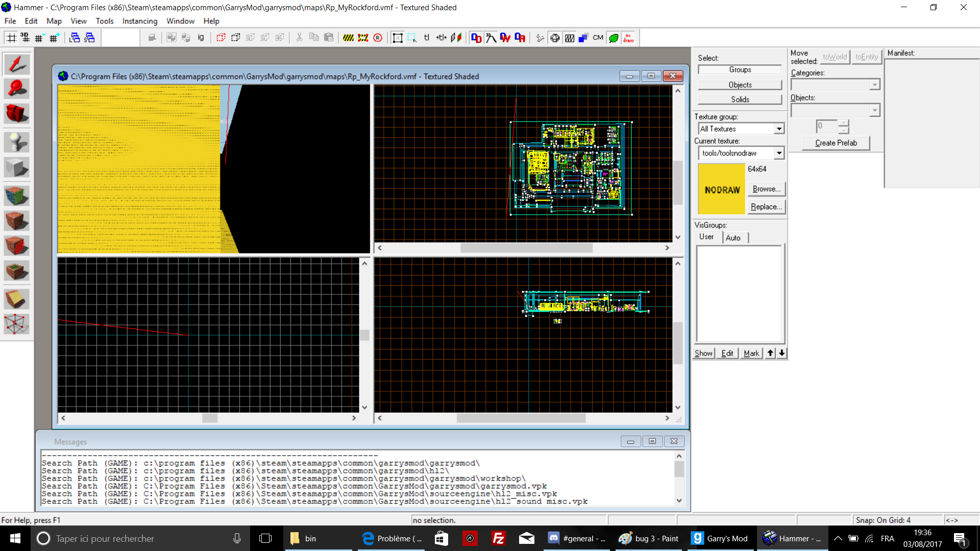Switch to the Auto VisGroups tab
Viewport: 980px width, 551px height.
point(733,238)
